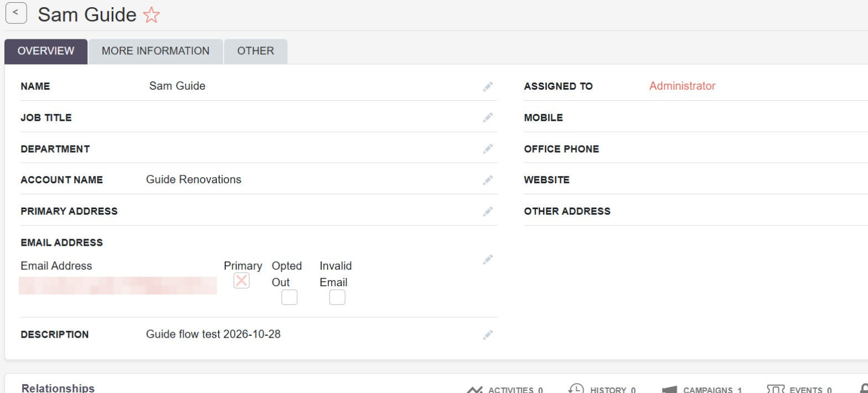Viewport: 868px width, 393px height.
Task: Click the Website field label
Action: coord(547,180)
